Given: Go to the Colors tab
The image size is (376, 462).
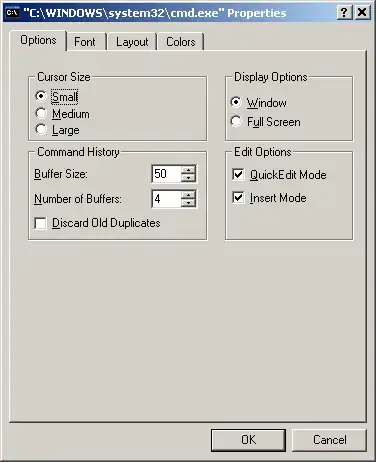Looking at the screenshot, I should (181, 42).
